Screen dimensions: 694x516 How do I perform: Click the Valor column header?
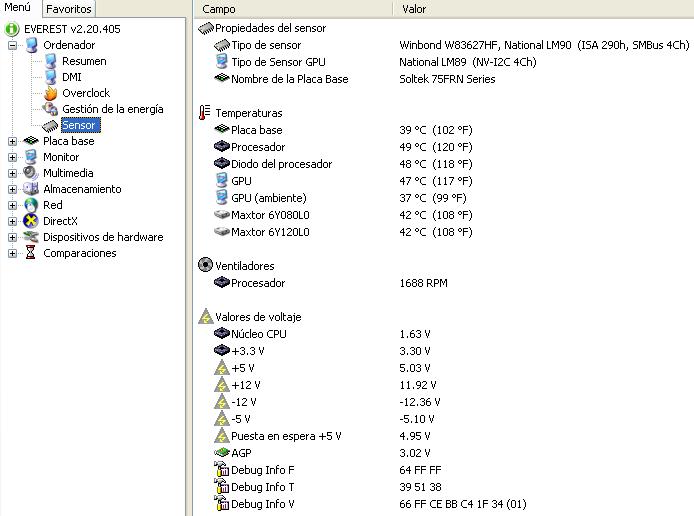click(x=544, y=9)
